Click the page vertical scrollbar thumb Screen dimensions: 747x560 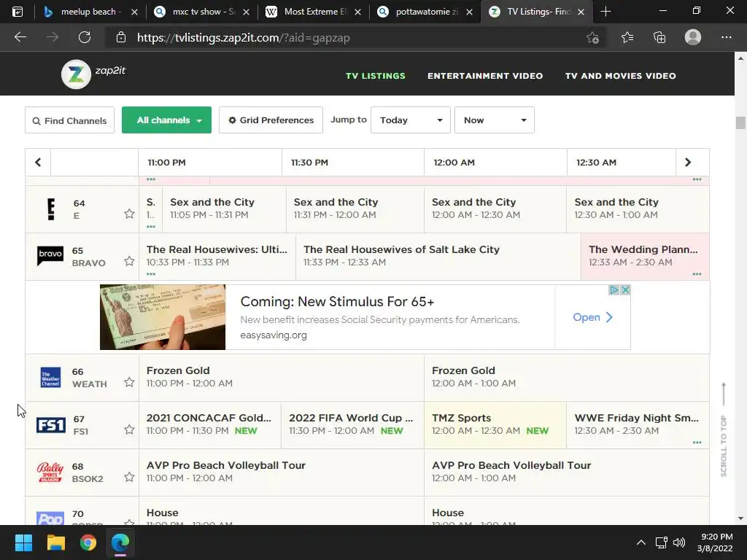coord(740,122)
